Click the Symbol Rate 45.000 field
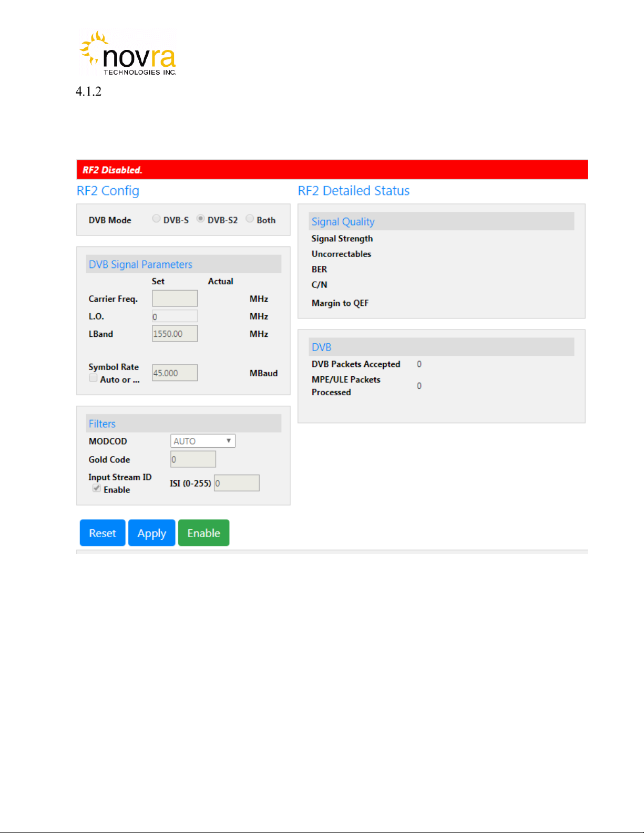This screenshot has width=644, height=833. point(175,373)
